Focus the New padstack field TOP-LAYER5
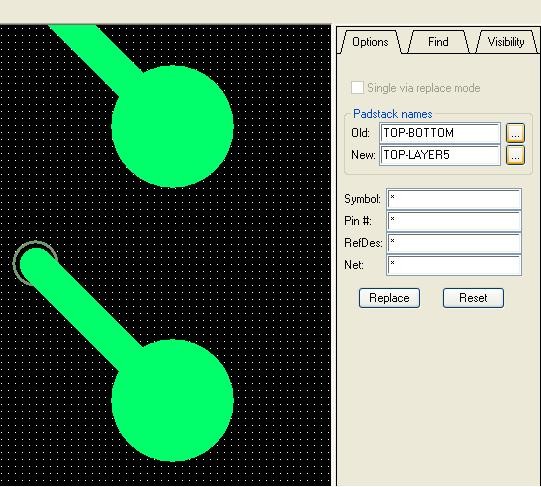This screenshot has width=541, height=487. coord(440,155)
